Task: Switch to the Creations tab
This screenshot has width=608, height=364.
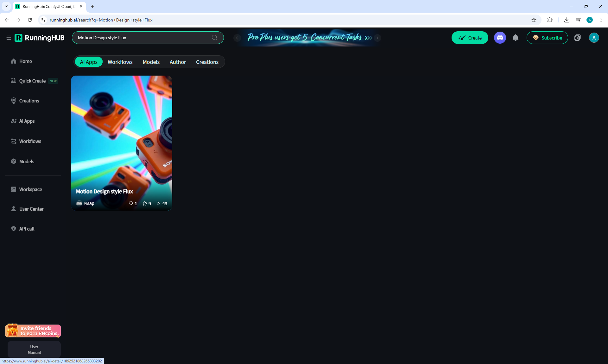Action: 207,62
